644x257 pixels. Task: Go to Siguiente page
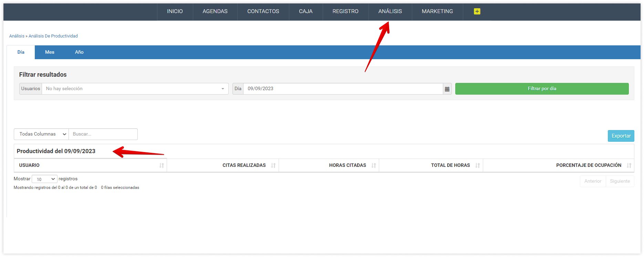(620, 181)
